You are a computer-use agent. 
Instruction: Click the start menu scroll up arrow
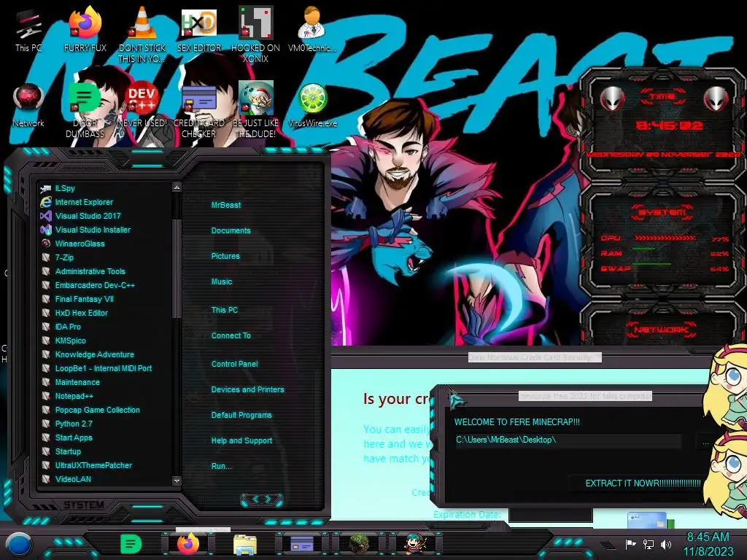pos(177,187)
